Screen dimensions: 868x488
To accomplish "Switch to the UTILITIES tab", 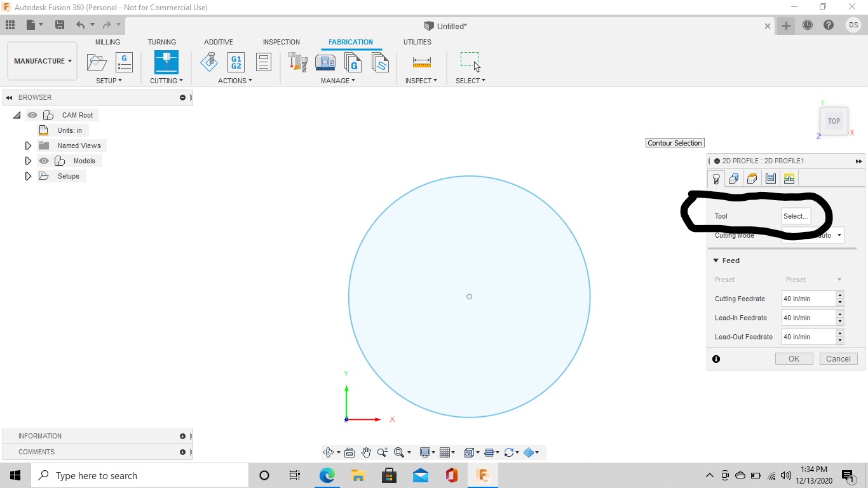I will [417, 42].
